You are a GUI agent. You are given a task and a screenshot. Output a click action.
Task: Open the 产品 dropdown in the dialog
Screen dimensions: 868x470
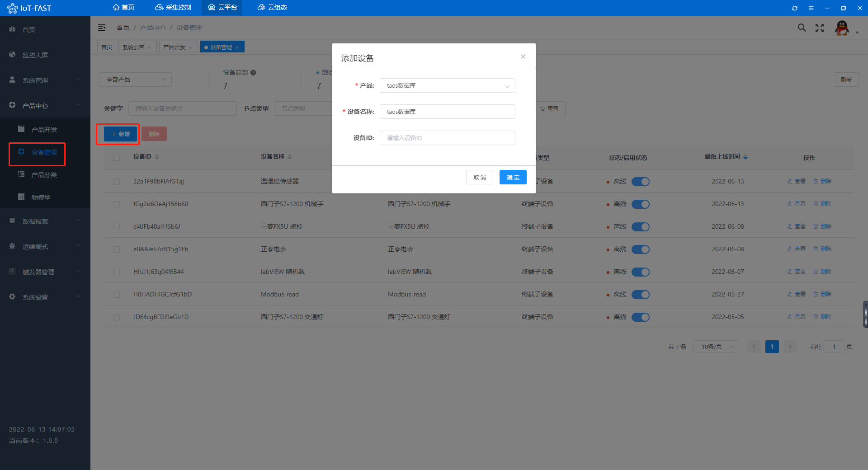coord(447,85)
